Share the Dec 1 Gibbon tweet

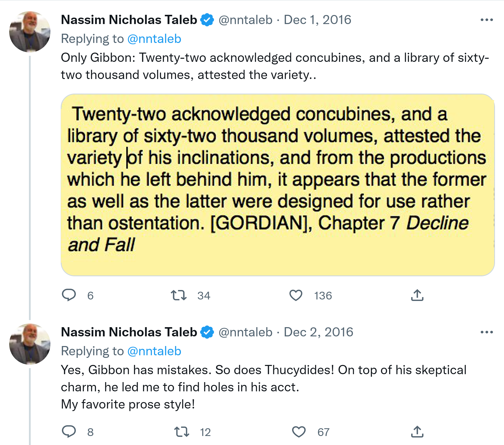pos(417,295)
